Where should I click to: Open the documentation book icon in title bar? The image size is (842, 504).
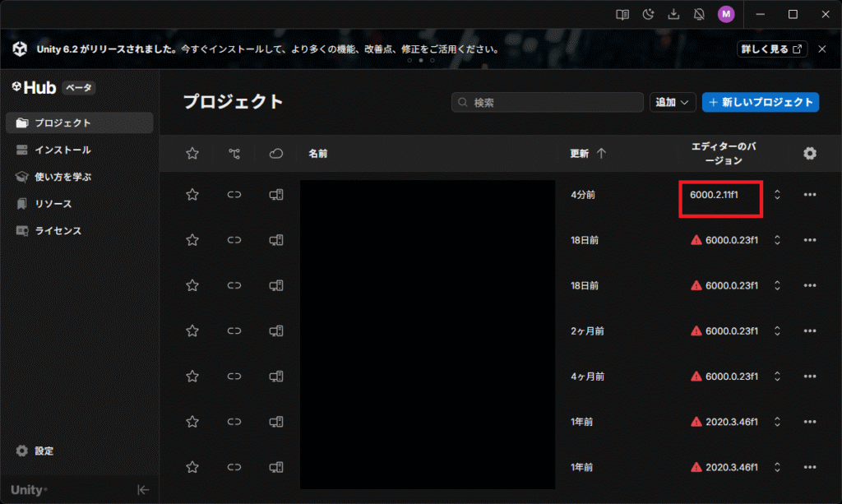[x=623, y=14]
